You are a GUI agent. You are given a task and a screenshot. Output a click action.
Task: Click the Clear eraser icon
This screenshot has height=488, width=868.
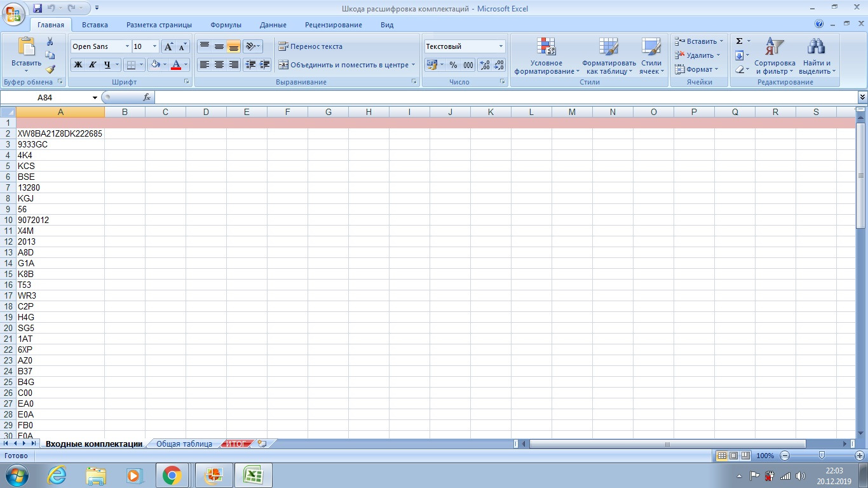point(740,69)
